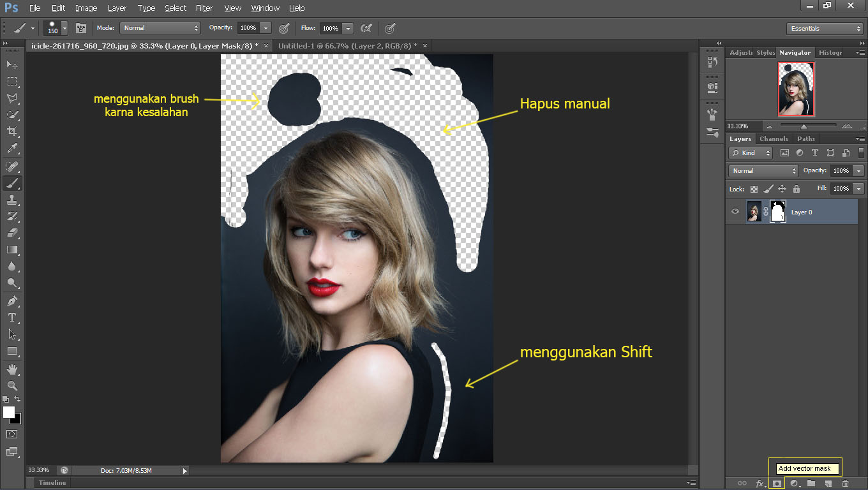This screenshot has height=490, width=868.
Task: Select the Quick Selection tool
Action: pos(12,115)
